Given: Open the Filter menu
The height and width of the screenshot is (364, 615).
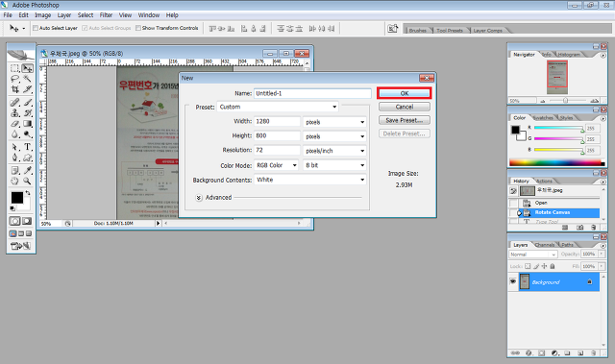Looking at the screenshot, I should pos(106,15).
